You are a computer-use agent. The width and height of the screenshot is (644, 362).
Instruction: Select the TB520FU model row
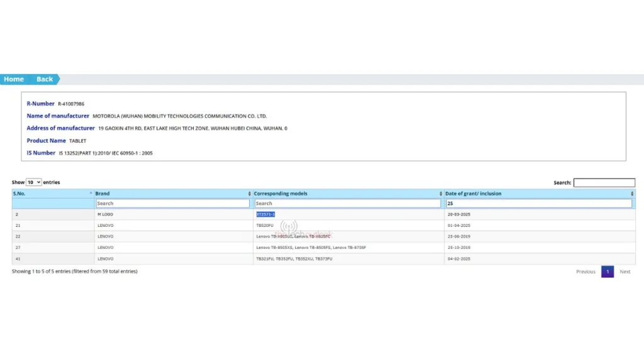265,225
